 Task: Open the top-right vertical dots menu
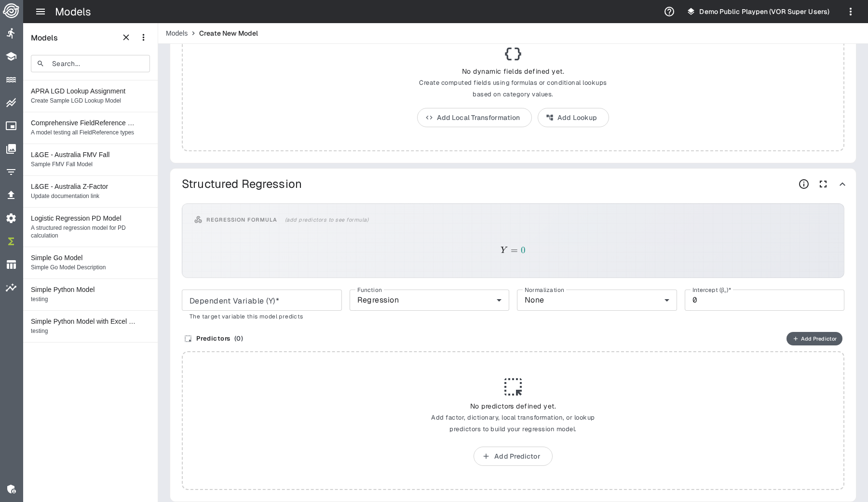[x=851, y=12]
